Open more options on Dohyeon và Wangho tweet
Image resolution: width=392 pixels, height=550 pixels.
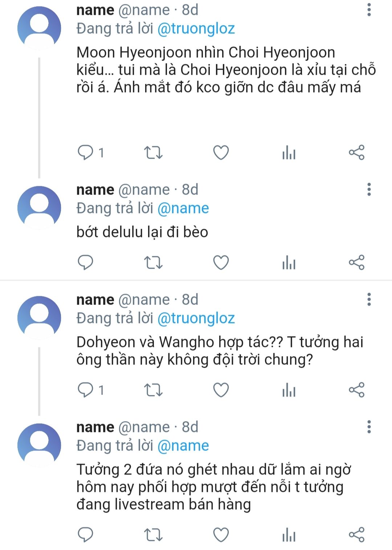pos(369,300)
